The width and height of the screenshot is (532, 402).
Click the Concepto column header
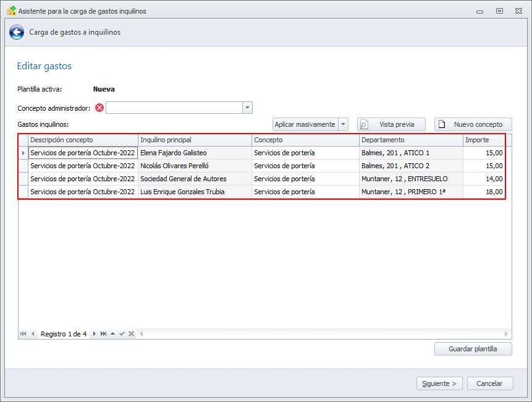pos(305,140)
